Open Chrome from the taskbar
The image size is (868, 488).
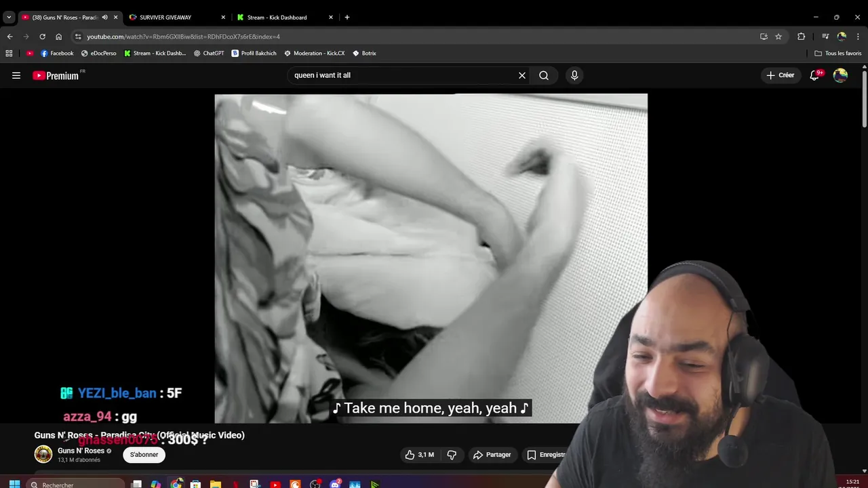176,484
